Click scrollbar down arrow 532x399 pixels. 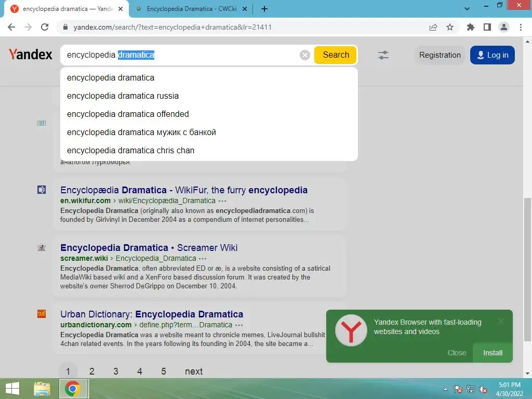coord(527,374)
